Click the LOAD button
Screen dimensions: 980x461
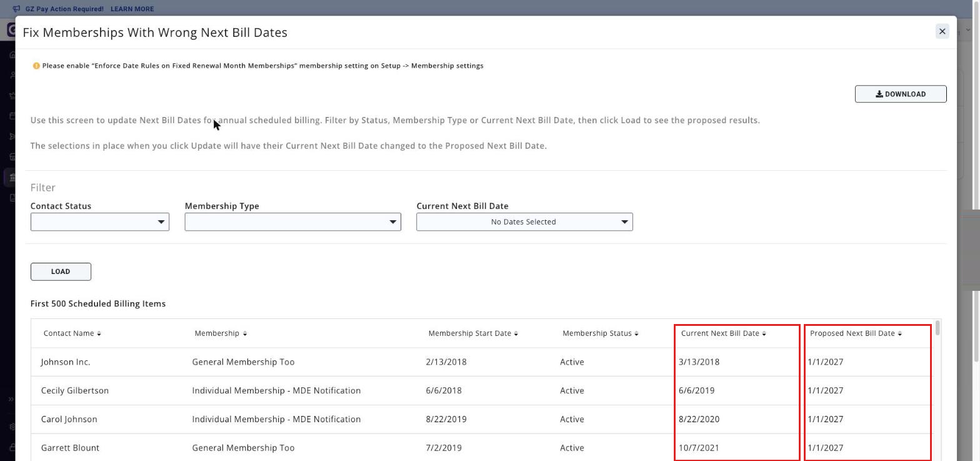[x=61, y=271]
